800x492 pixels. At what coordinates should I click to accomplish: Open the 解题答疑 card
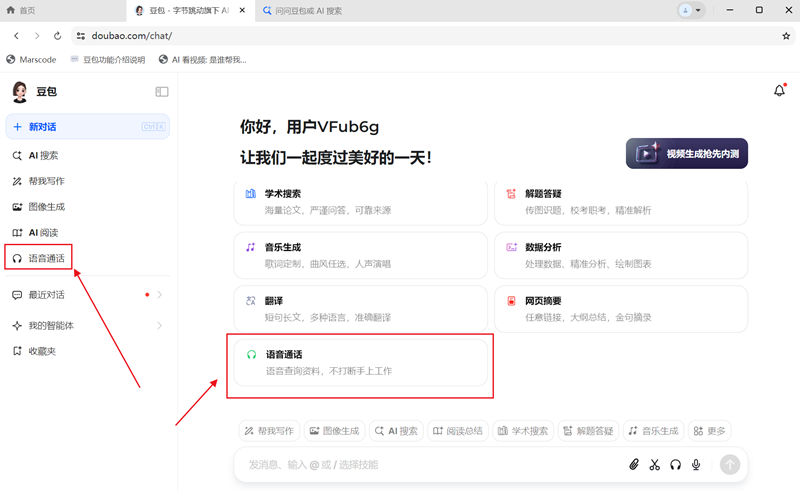click(621, 203)
